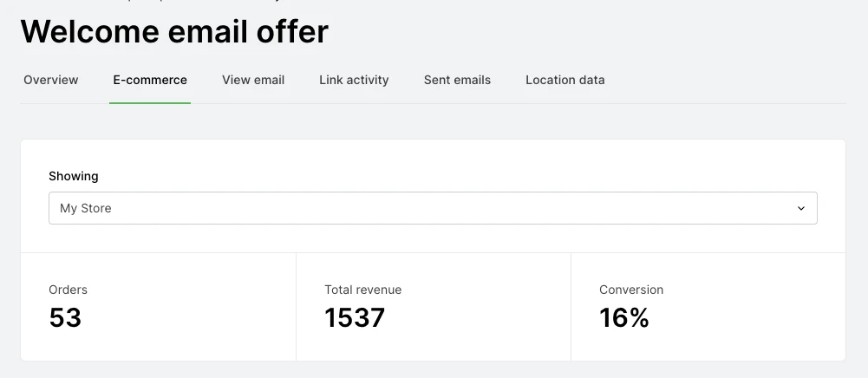Click the 16% conversion value

(x=624, y=318)
